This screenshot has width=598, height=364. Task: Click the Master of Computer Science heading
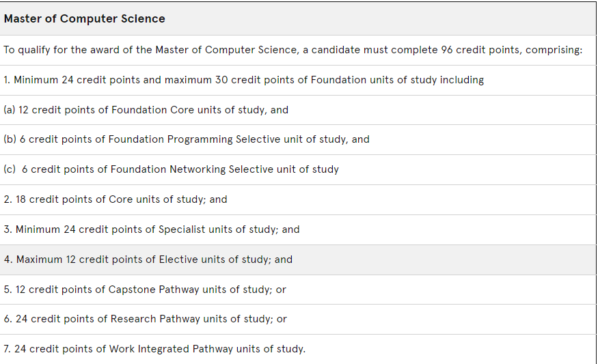(x=84, y=18)
